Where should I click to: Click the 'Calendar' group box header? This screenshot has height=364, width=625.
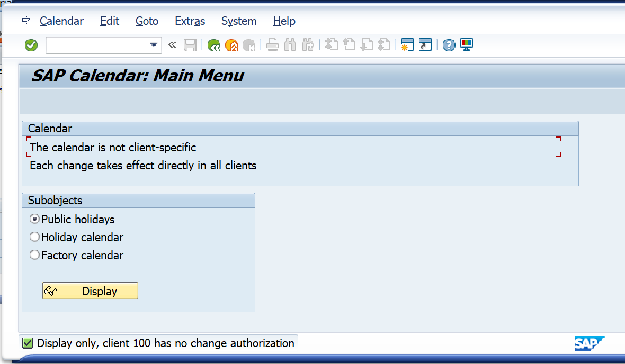[x=300, y=128]
